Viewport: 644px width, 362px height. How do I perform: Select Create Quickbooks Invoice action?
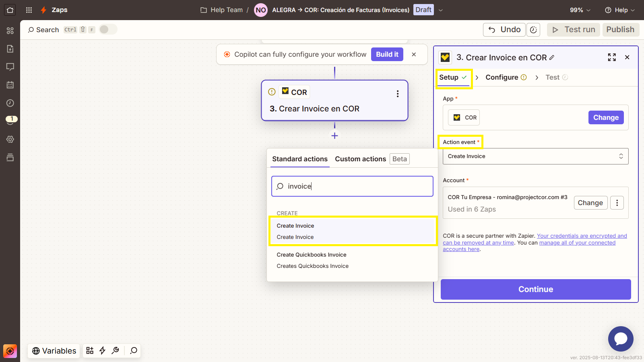click(352, 260)
